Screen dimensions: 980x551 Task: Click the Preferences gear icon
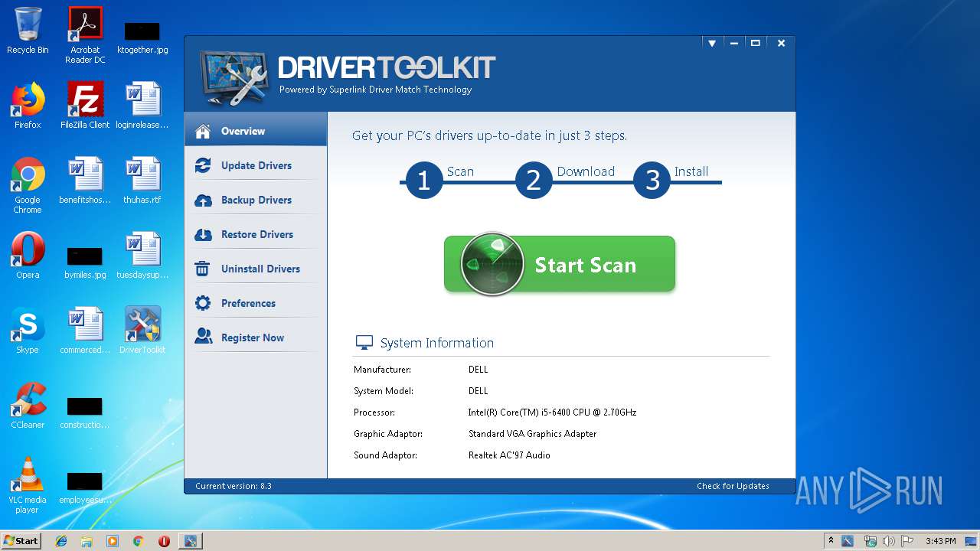(203, 303)
